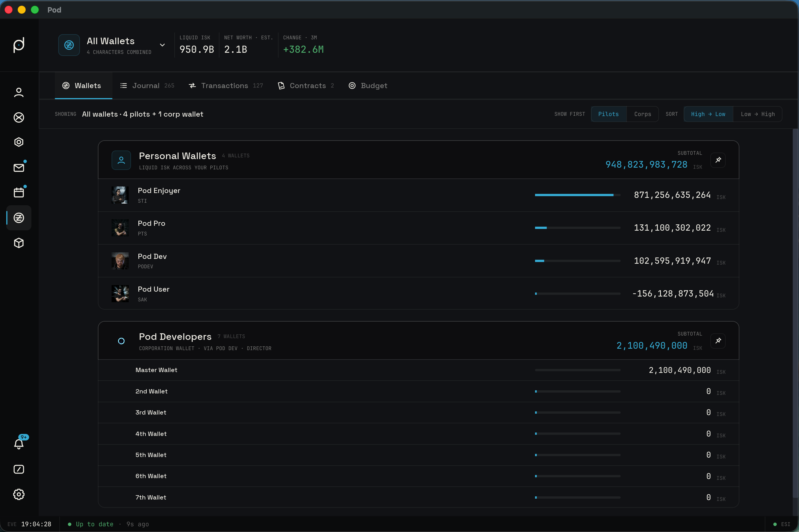Click Pod Enjoyer balance bar
Screen dimensions: 799x532
(578, 195)
